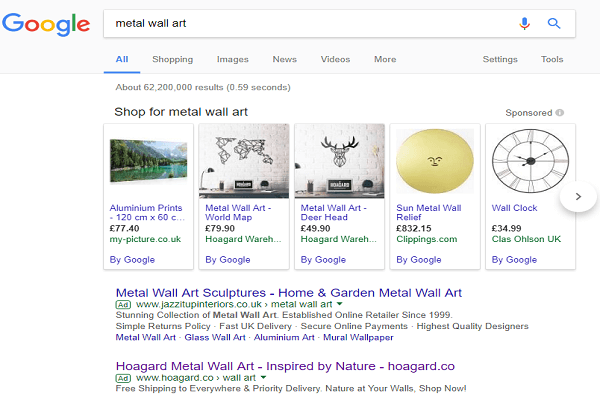Open Sun Metal Wall Relief link
Image resolution: width=600 pixels, height=400 pixels.
(x=429, y=212)
